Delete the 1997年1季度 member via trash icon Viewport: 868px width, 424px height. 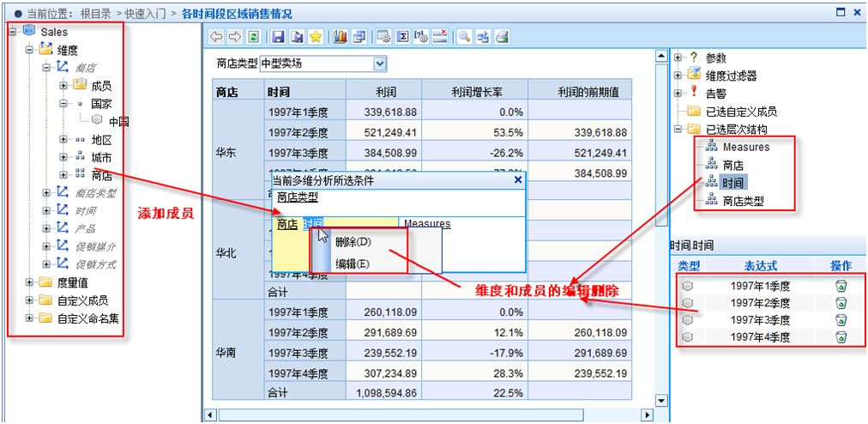tap(841, 286)
